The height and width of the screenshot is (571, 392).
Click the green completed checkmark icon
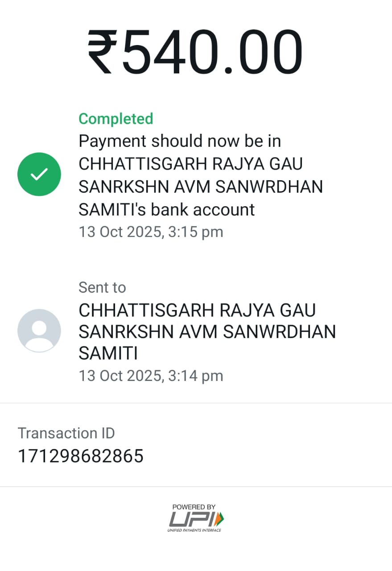39,174
